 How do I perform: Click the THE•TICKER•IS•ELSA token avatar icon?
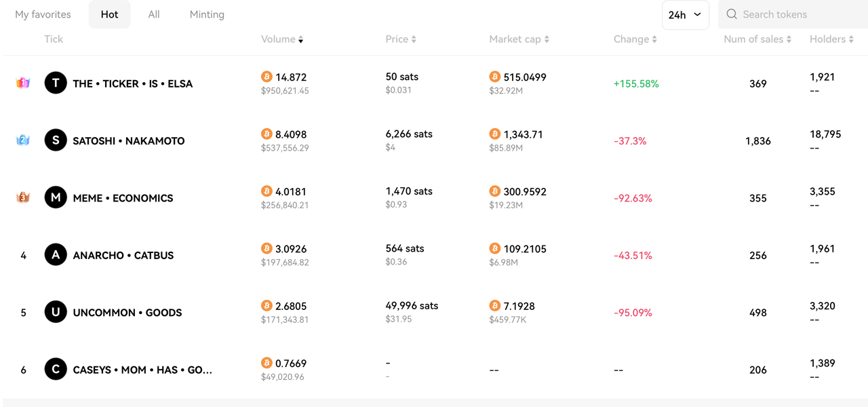pos(55,83)
